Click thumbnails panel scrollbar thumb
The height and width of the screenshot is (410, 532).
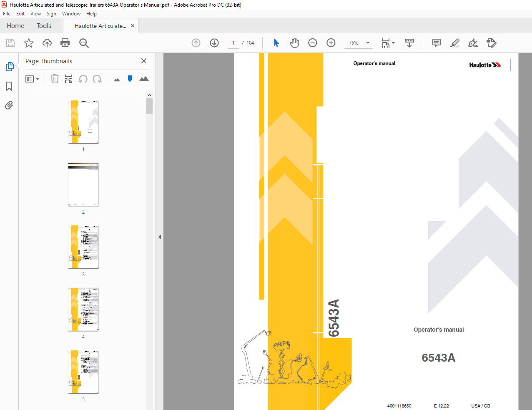pos(149,106)
